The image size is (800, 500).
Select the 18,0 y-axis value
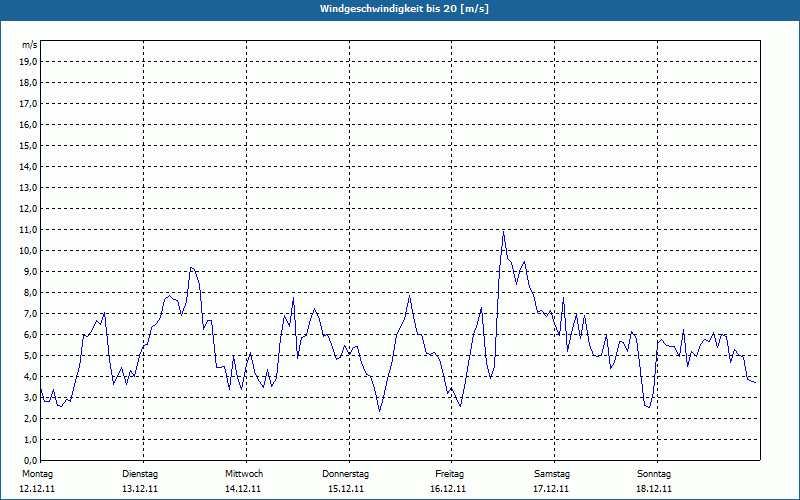(x=29, y=83)
